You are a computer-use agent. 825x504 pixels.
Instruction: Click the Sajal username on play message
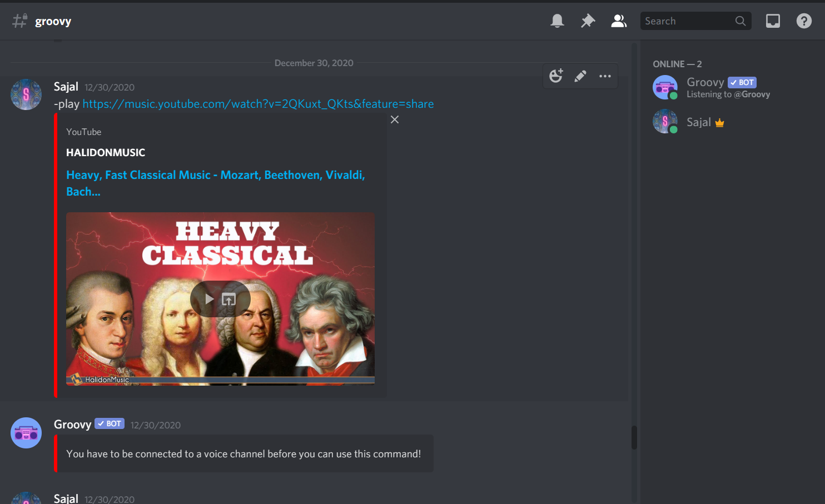66,87
